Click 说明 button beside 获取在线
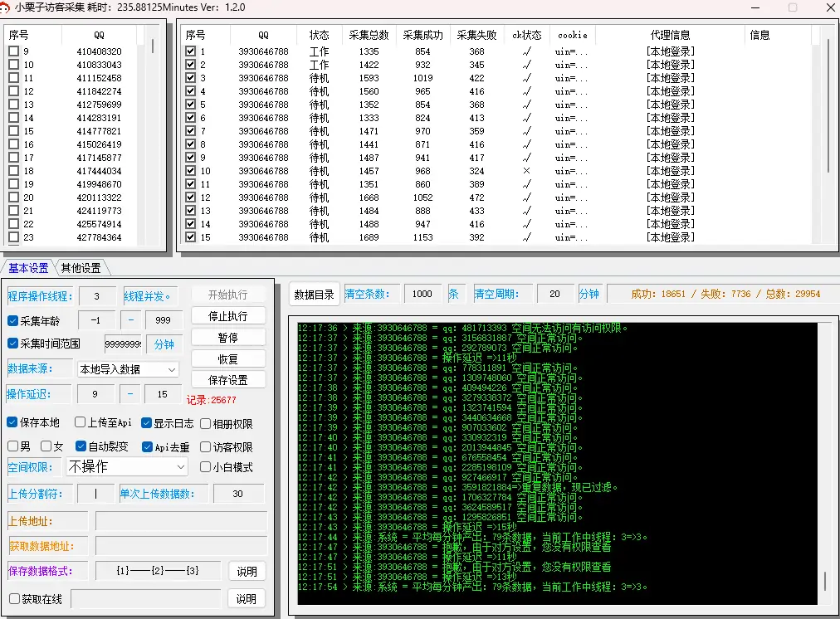The width and height of the screenshot is (840, 619). (x=247, y=598)
